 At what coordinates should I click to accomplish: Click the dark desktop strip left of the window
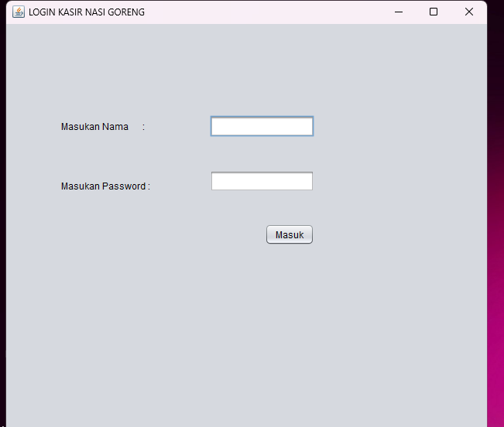pos(2,232)
